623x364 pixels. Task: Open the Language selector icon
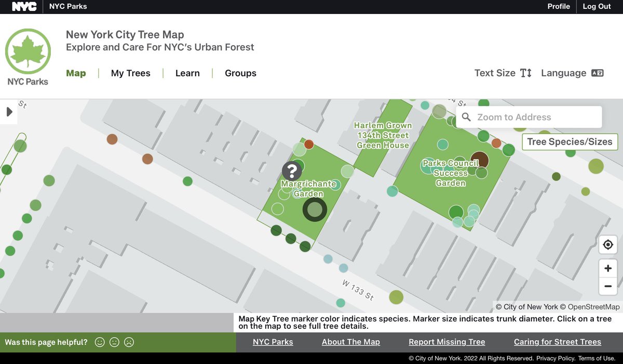598,73
